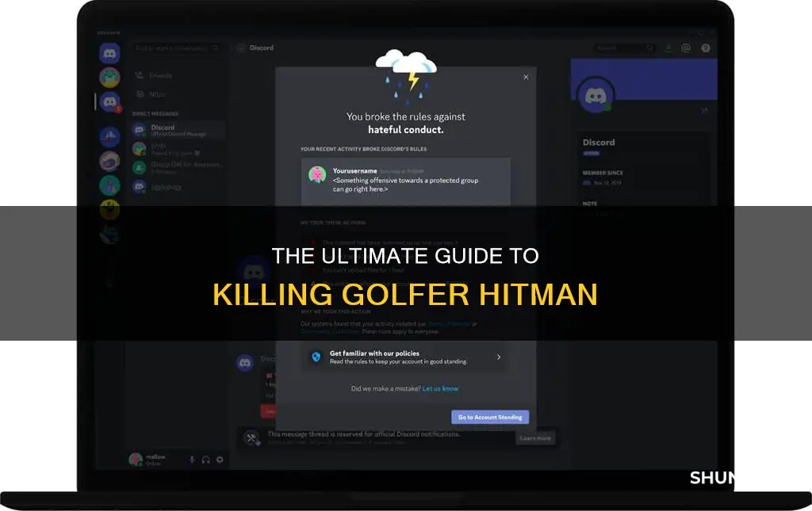
Task: Click the shield icon beside policies
Action: click(x=316, y=357)
